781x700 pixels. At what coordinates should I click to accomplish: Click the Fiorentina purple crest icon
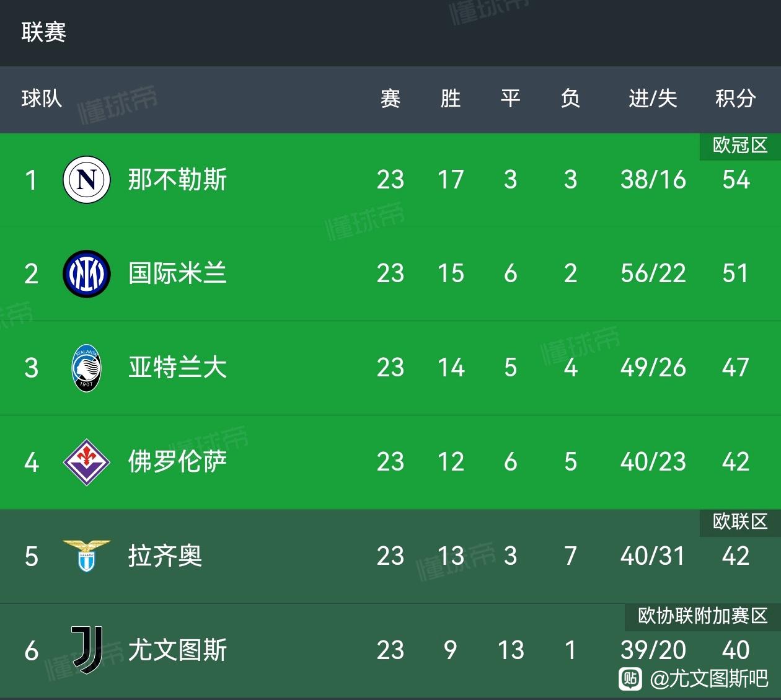[x=87, y=462]
